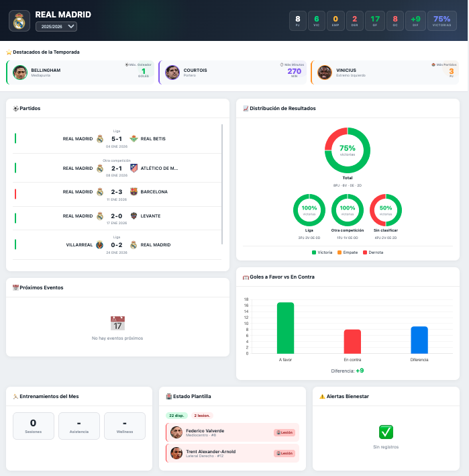Click the Partidos list scrollbar

tap(222, 184)
